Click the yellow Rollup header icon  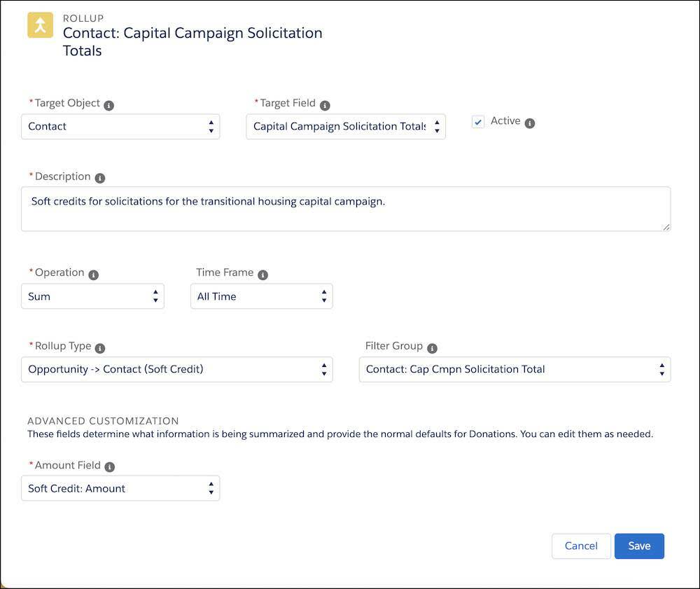click(40, 25)
